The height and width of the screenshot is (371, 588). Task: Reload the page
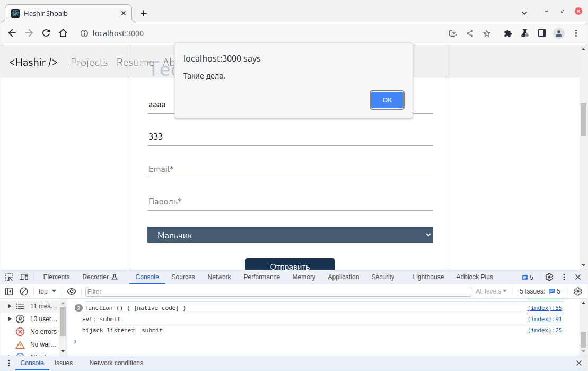tap(46, 33)
